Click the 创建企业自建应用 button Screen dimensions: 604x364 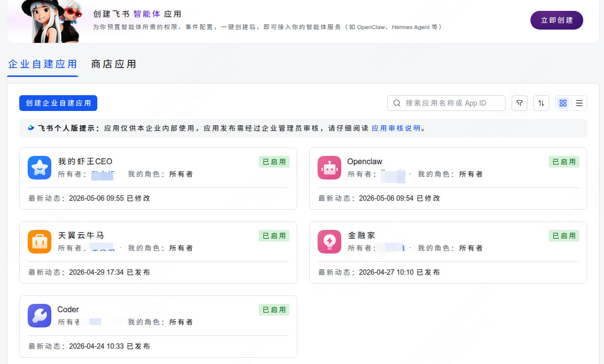pyautogui.click(x=58, y=103)
